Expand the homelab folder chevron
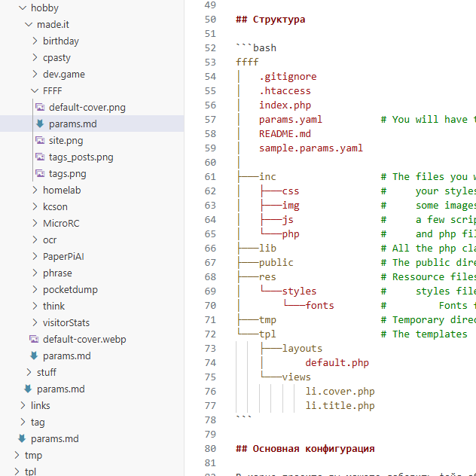Viewport: 476px width, 476px height. [35, 190]
